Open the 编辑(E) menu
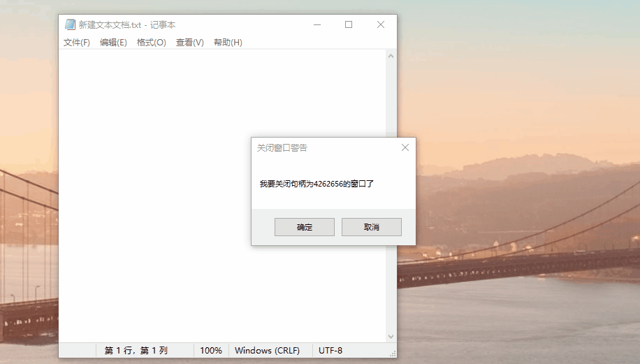 pos(113,43)
